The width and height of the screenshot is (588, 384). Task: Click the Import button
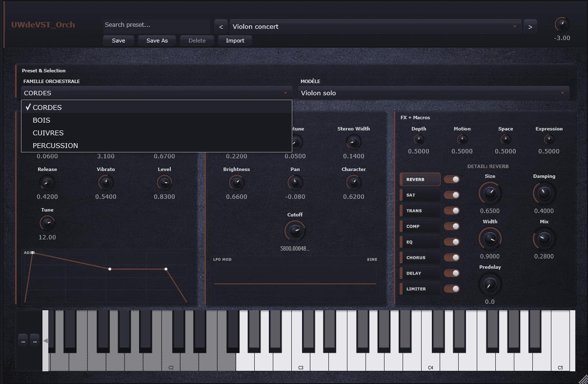235,41
